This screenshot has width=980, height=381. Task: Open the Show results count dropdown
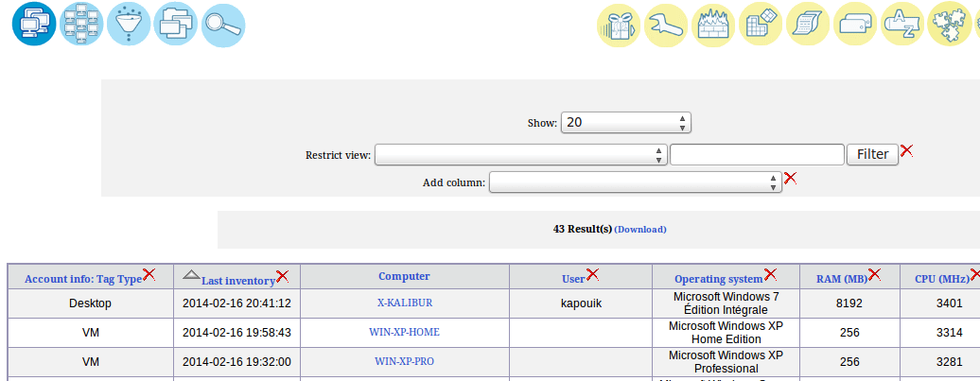coord(625,122)
